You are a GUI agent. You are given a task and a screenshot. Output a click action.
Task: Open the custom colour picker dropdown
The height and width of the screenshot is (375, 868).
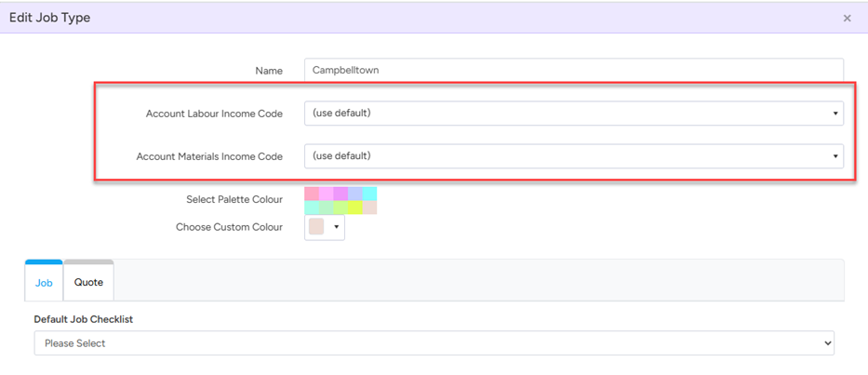click(x=336, y=227)
